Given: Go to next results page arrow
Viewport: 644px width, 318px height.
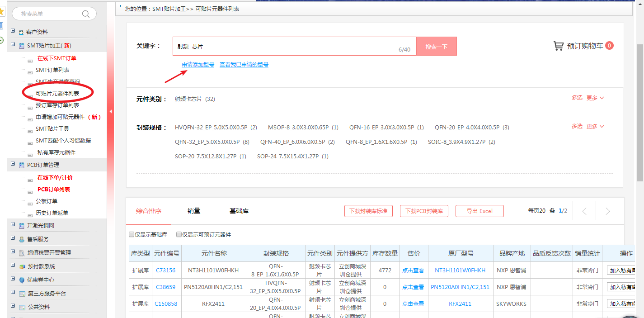Looking at the screenshot, I should (607, 211).
